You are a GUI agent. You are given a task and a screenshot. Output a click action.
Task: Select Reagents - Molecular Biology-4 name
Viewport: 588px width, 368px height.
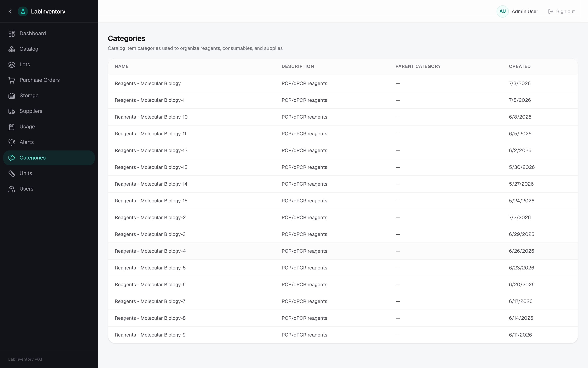point(150,251)
